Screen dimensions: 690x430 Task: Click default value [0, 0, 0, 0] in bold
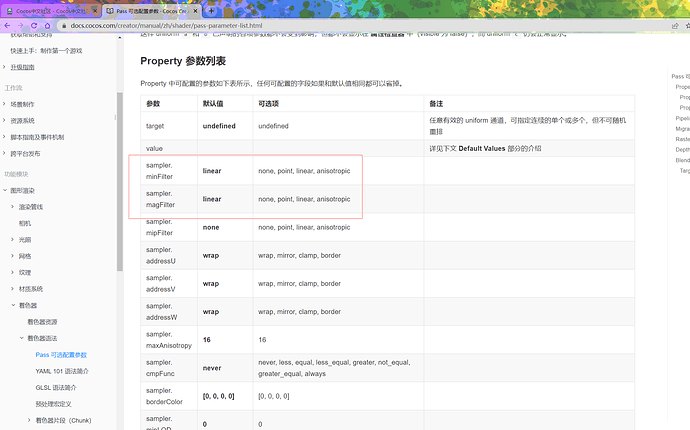(x=218, y=396)
